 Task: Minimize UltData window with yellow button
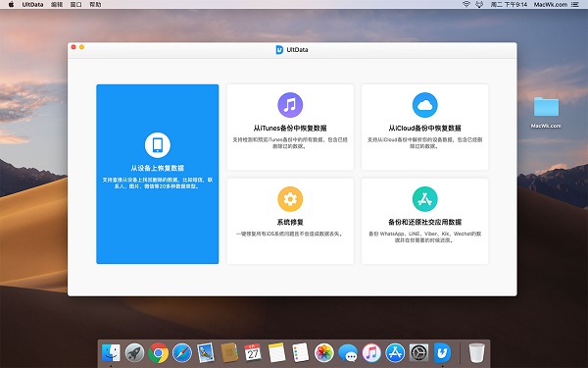81,47
